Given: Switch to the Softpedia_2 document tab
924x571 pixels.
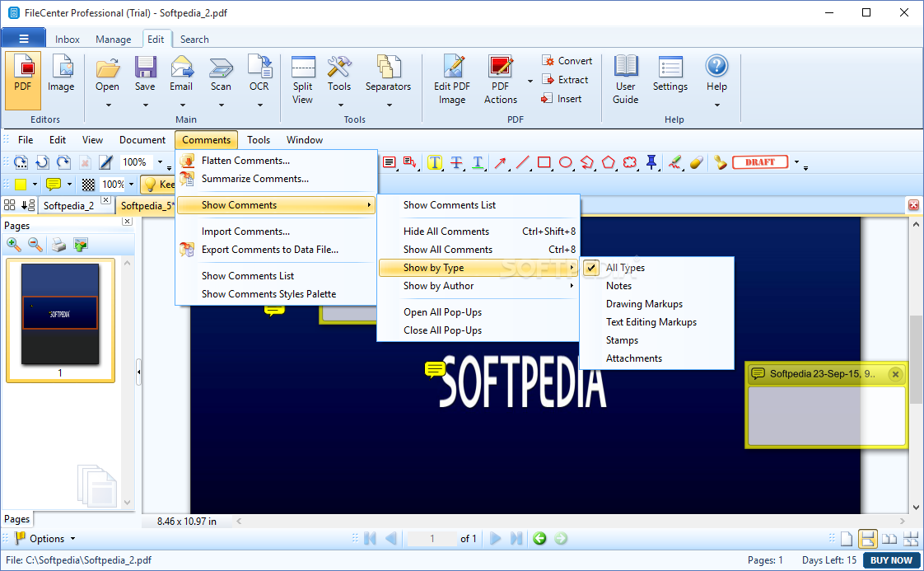Looking at the screenshot, I should click(69, 206).
